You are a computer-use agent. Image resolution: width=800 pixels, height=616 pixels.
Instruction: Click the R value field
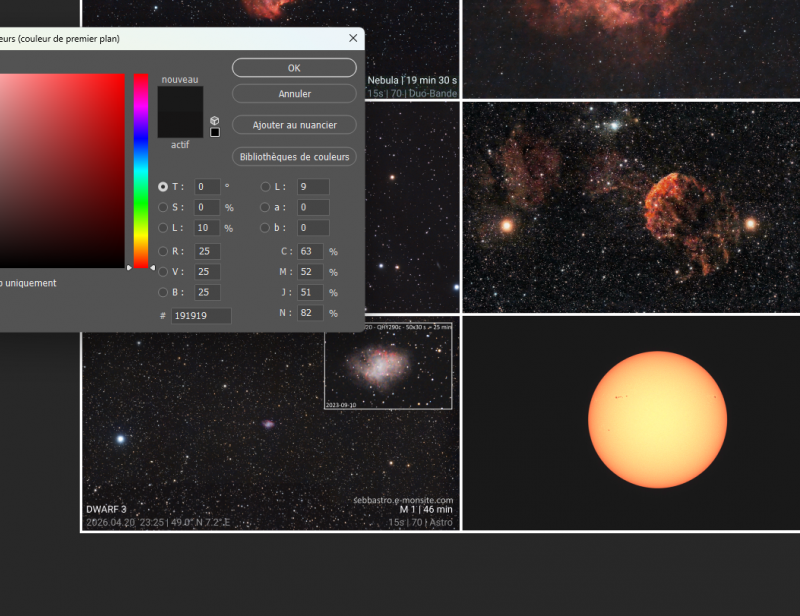click(x=207, y=251)
